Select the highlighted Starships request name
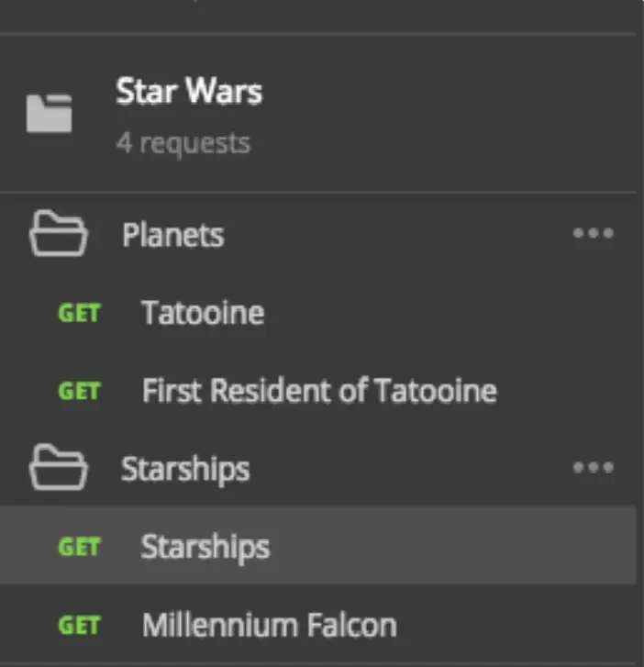 (x=205, y=547)
